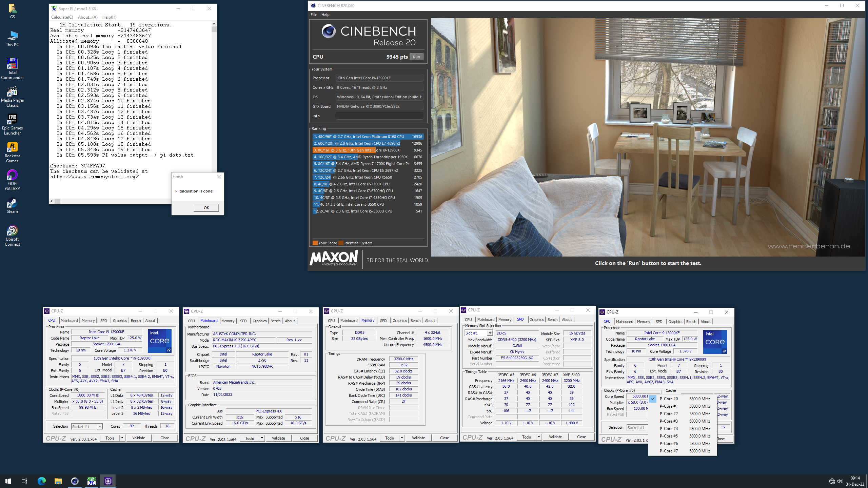868x488 pixels.
Task: Close the Finish dialog with X
Action: (219, 177)
